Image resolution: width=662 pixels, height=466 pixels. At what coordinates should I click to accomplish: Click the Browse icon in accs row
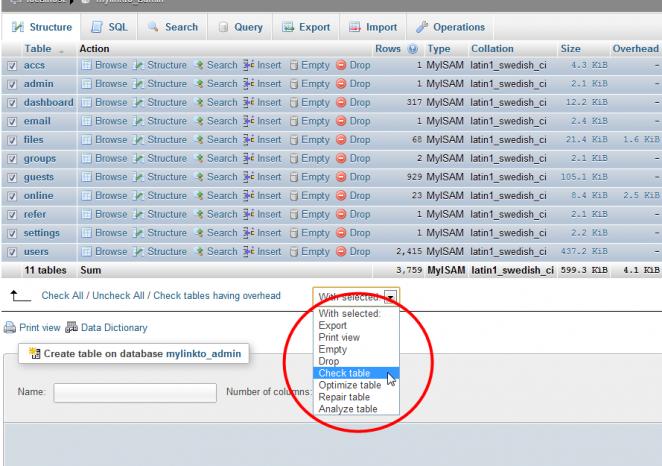tap(86, 65)
